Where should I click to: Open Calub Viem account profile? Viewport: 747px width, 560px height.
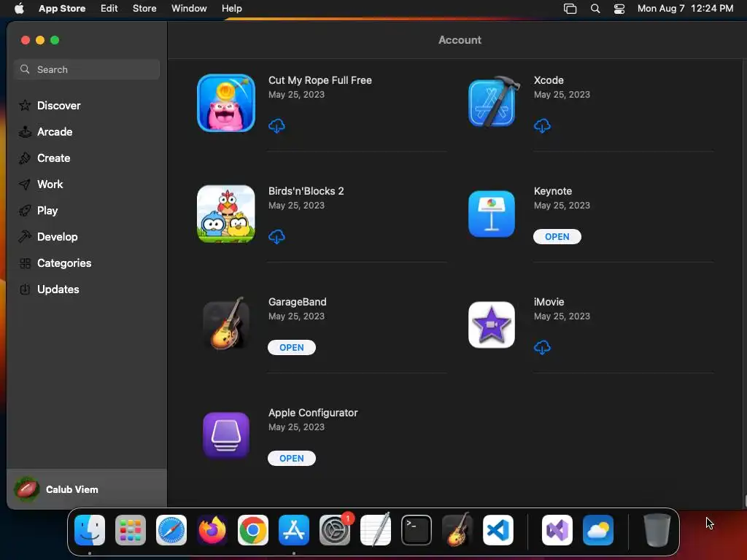[87, 489]
